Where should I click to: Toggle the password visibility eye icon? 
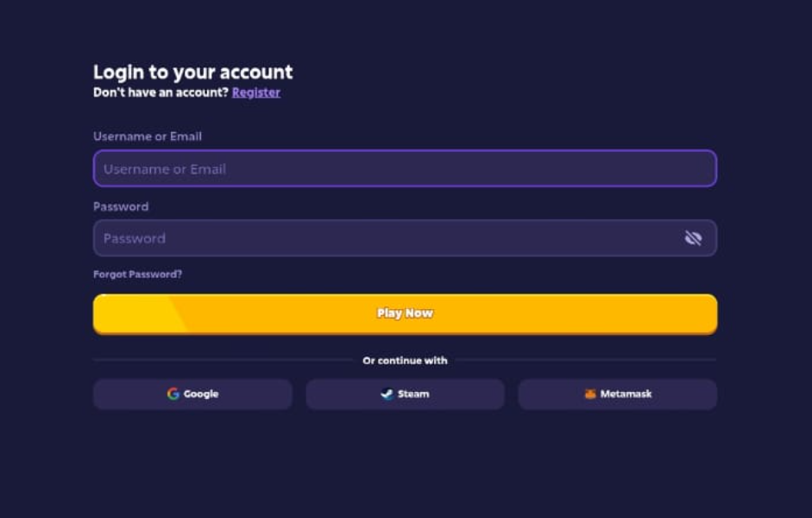694,237
